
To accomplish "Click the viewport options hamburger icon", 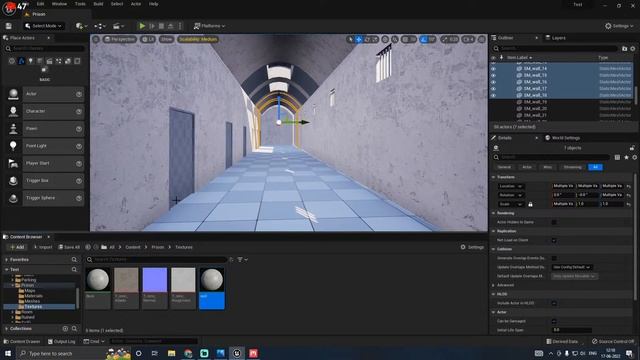I will (x=96, y=39).
